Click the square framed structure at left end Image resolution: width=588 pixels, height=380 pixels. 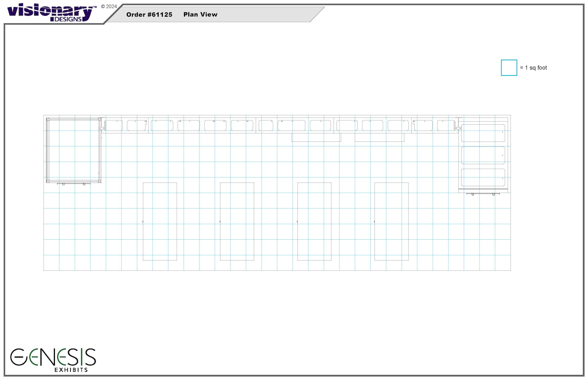tap(73, 150)
